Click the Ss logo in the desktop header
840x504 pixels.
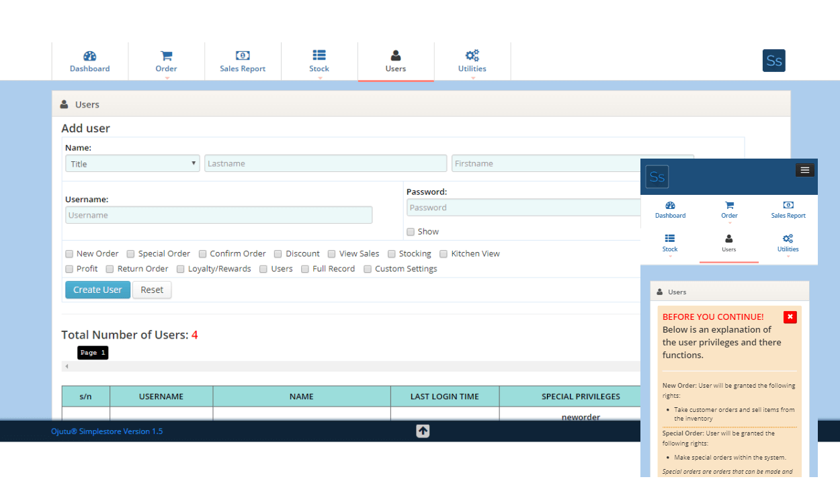774,60
